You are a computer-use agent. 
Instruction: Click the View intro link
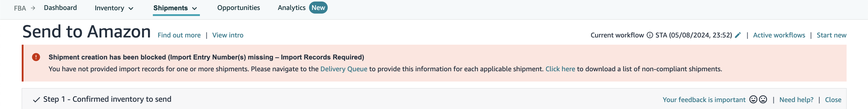pyautogui.click(x=228, y=35)
